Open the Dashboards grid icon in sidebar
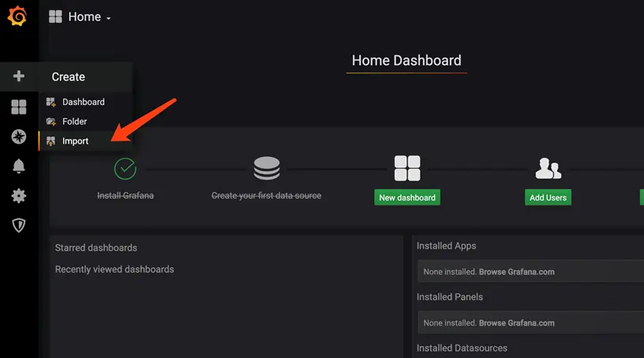This screenshot has width=644, height=358. coord(18,107)
